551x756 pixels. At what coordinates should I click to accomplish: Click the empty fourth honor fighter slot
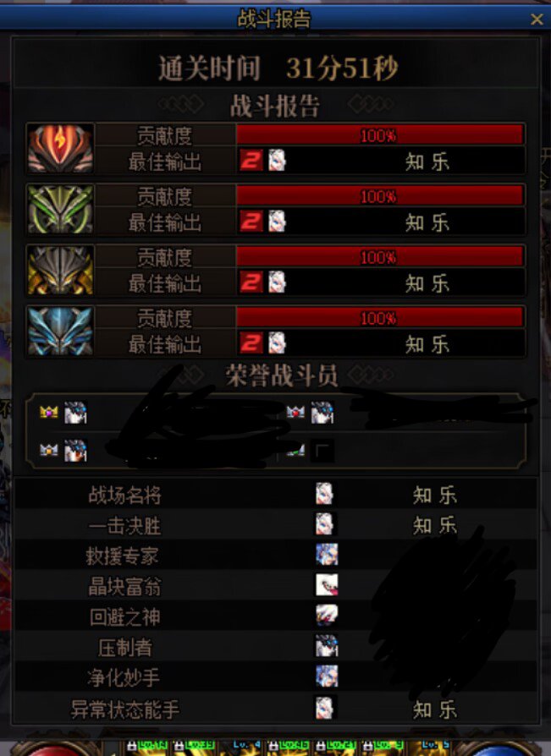coord(322,451)
